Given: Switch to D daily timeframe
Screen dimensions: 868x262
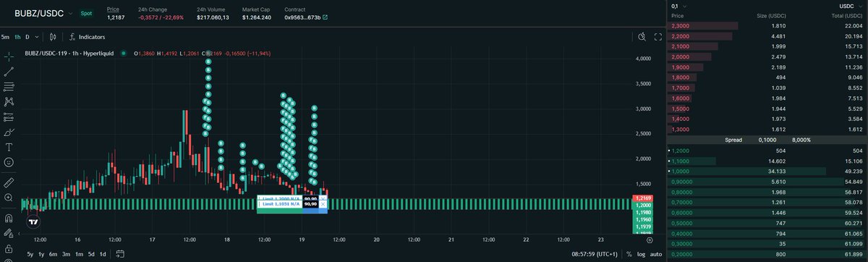Looking at the screenshot, I should (x=27, y=36).
